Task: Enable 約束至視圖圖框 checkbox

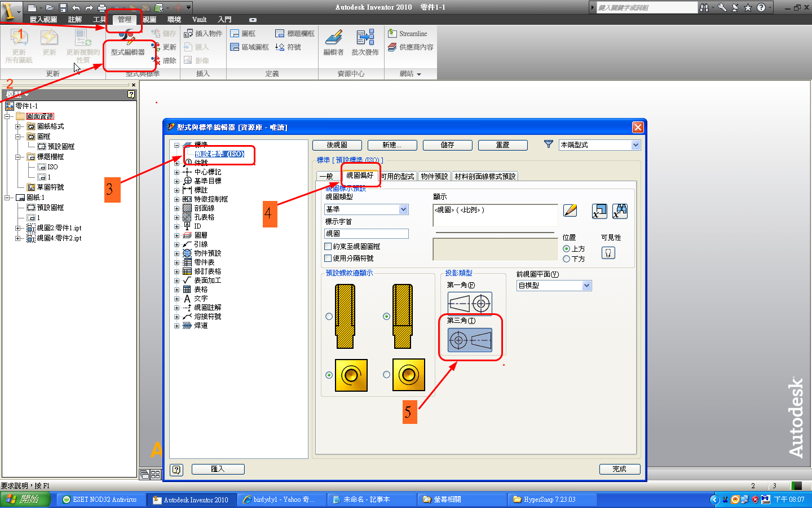Action: (x=328, y=247)
